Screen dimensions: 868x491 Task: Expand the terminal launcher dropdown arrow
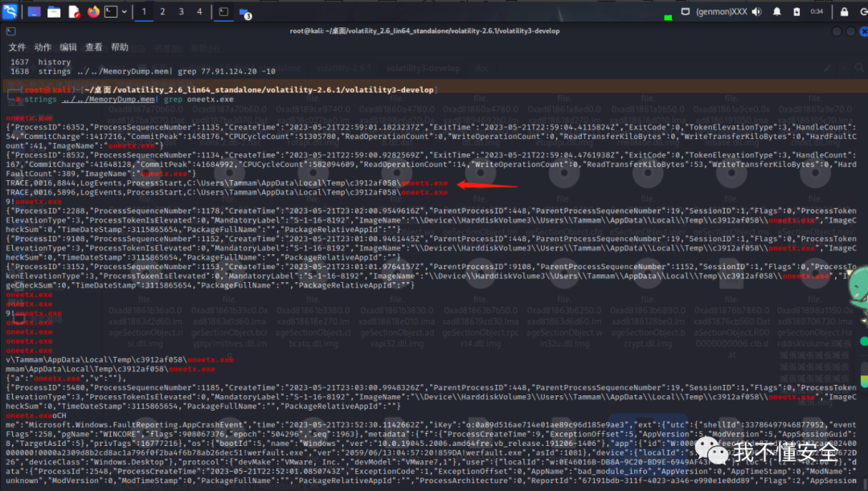124,11
